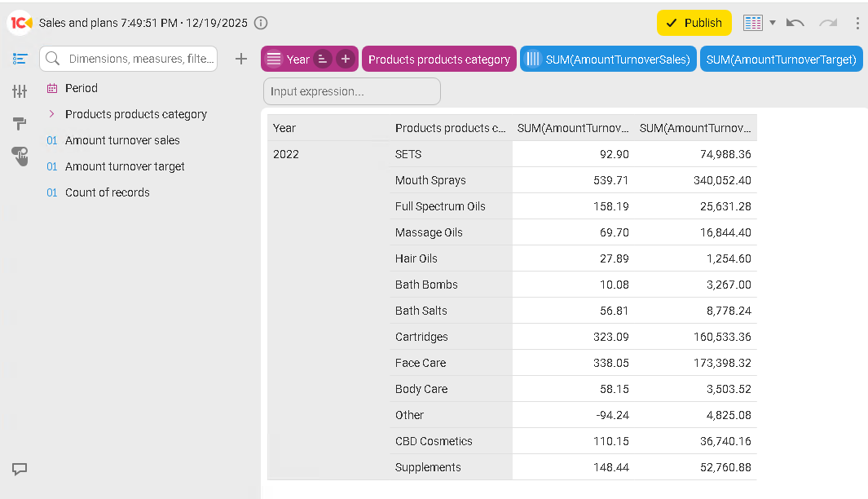The height and width of the screenshot is (499, 868).
Task: Click the Input expression field
Action: [x=351, y=91]
